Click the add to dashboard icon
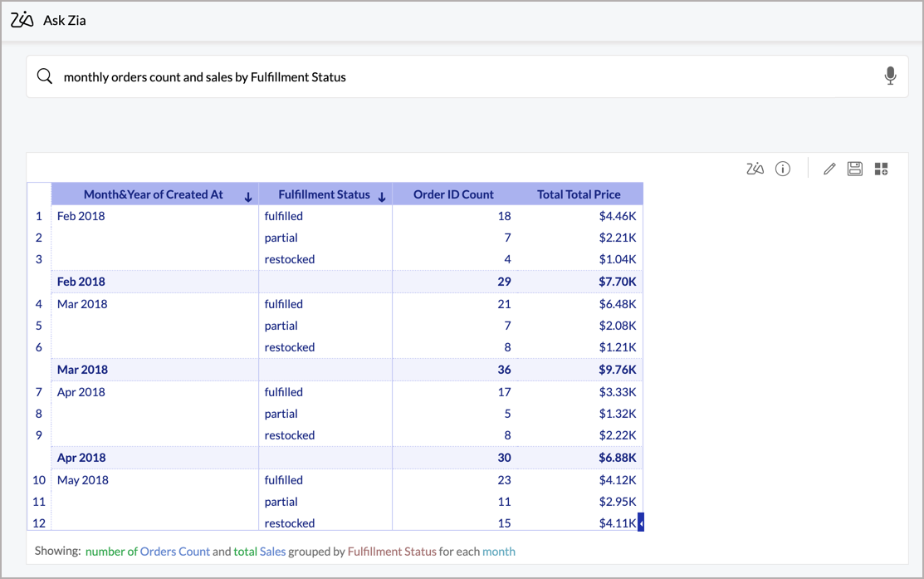 (881, 169)
